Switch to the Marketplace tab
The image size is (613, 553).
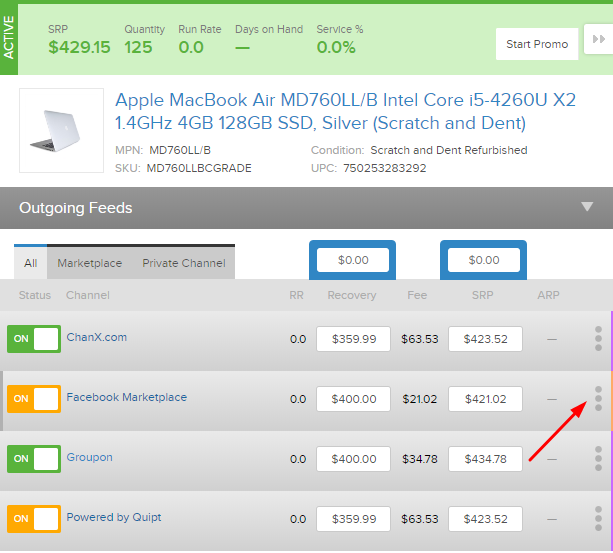click(90, 263)
